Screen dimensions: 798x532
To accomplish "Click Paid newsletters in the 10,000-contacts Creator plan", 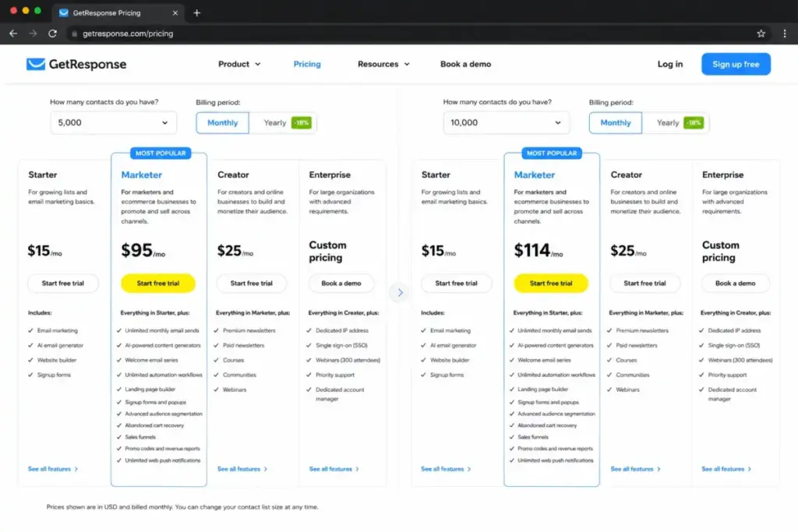I will (637, 345).
